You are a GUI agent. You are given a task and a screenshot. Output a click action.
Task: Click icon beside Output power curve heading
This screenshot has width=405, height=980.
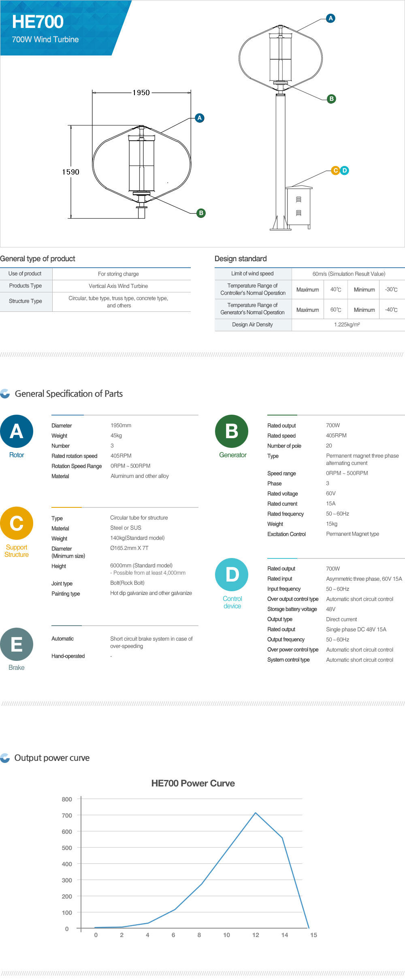coord(5,758)
